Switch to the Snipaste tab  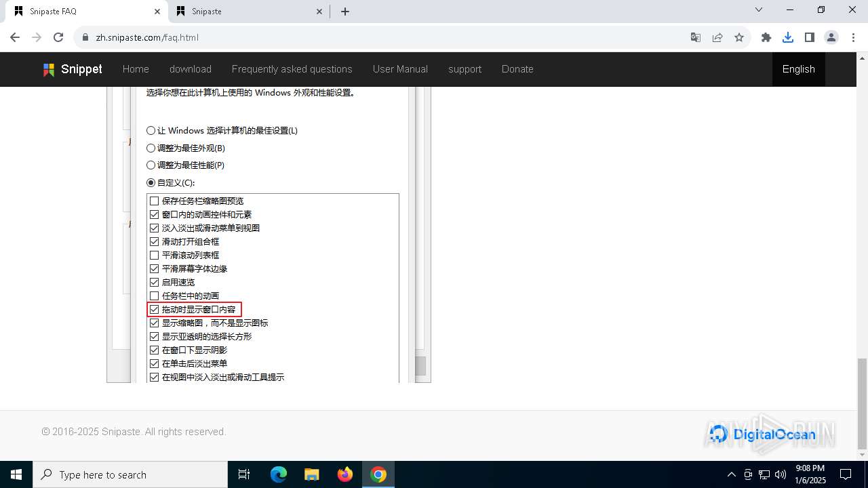(x=249, y=12)
